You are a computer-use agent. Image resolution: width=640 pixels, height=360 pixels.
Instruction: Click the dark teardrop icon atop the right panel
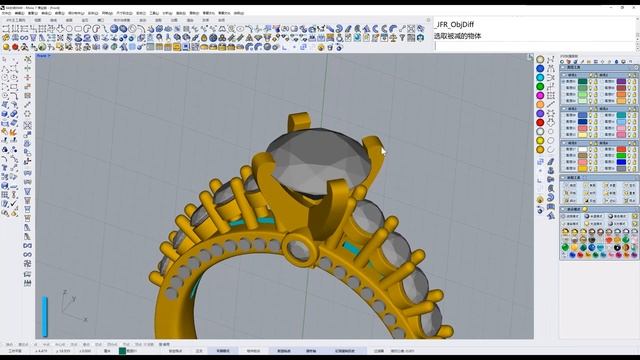tap(616, 62)
